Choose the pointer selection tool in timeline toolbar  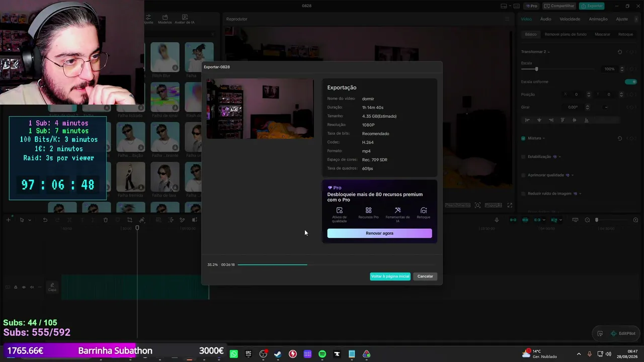pos(22,220)
